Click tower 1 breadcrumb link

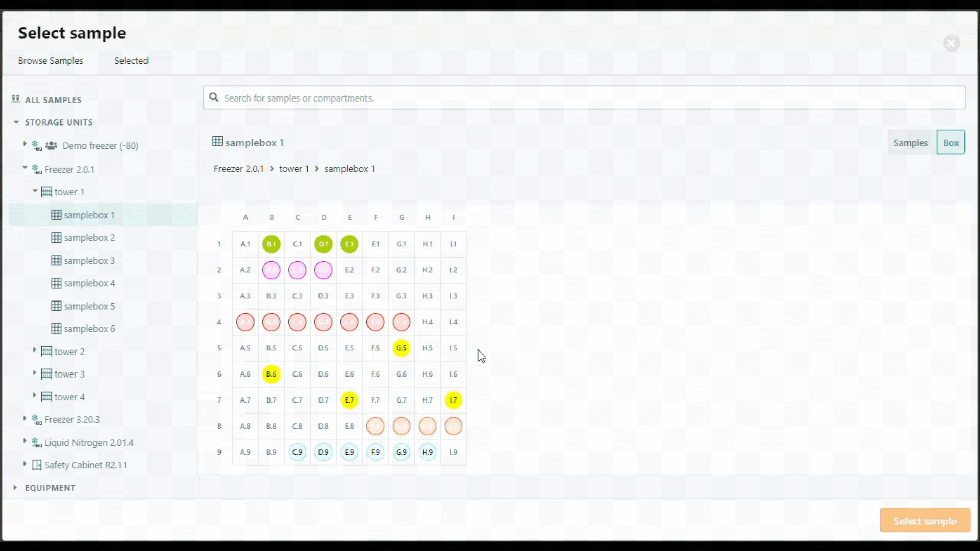coord(294,169)
